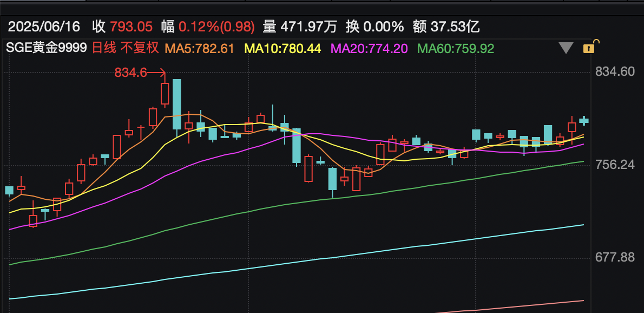The width and height of the screenshot is (644, 313).
Task: Click the volume value 471.97万
Action: 308,27
